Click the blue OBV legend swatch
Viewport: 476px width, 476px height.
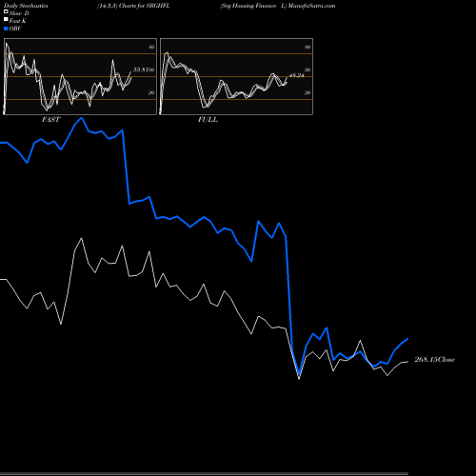[x=6, y=29]
